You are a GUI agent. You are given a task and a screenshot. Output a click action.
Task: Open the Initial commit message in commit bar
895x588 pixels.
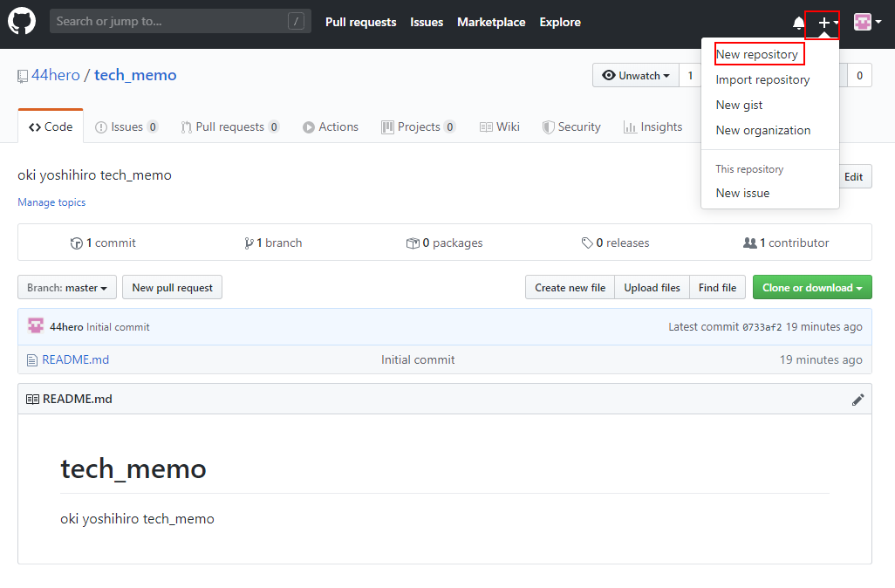[118, 327]
